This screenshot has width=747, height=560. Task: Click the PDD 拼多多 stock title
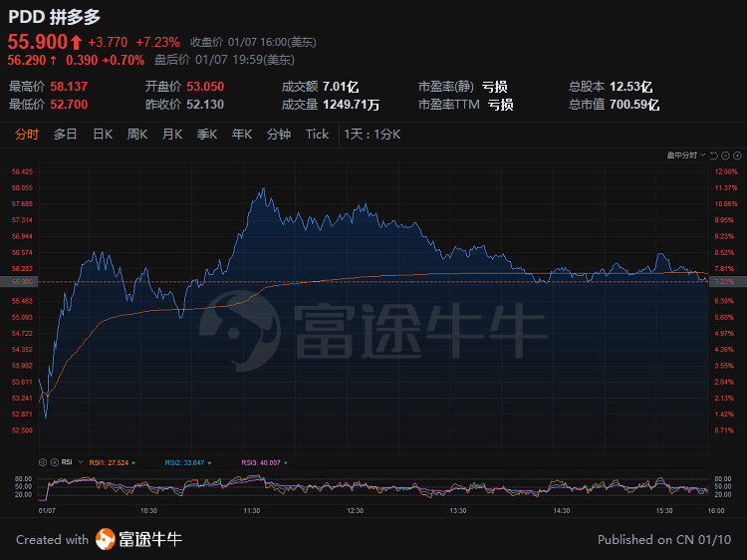[x=54, y=17]
